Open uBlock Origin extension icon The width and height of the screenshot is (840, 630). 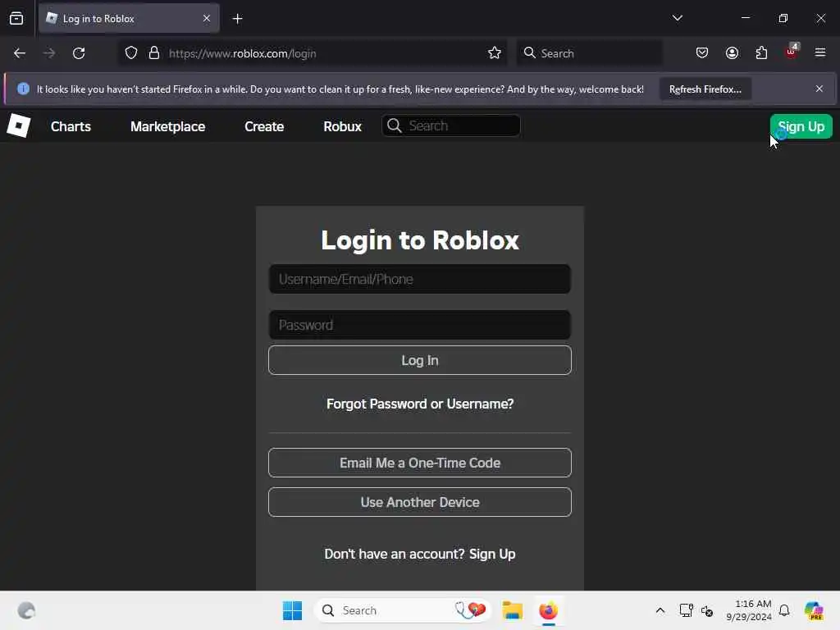point(792,52)
